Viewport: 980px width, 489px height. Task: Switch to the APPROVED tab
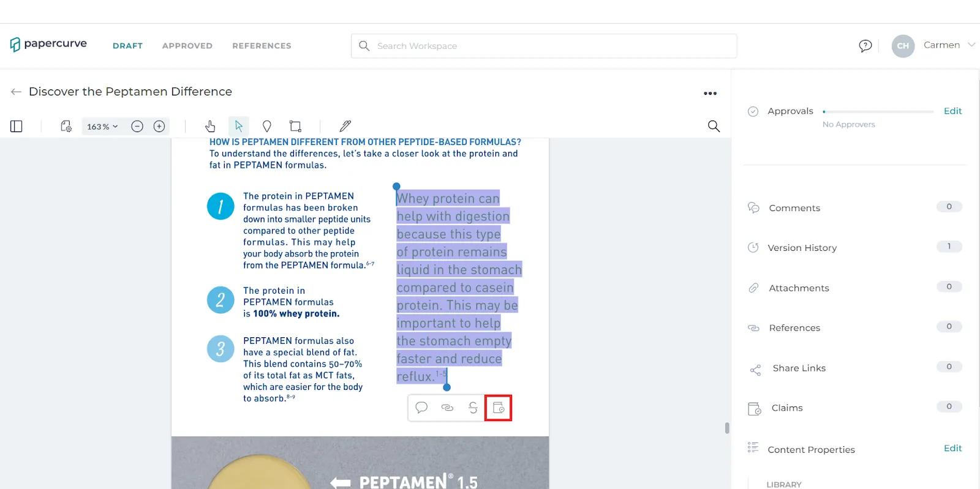pos(187,46)
